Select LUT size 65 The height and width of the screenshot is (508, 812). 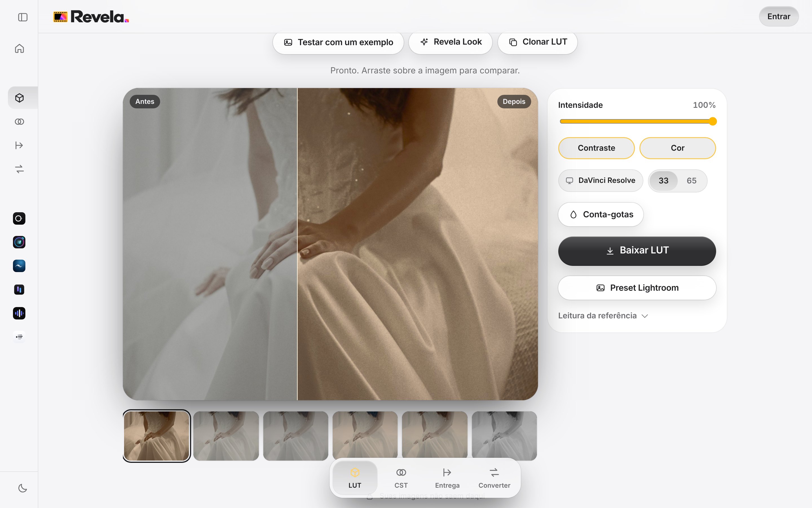point(692,181)
